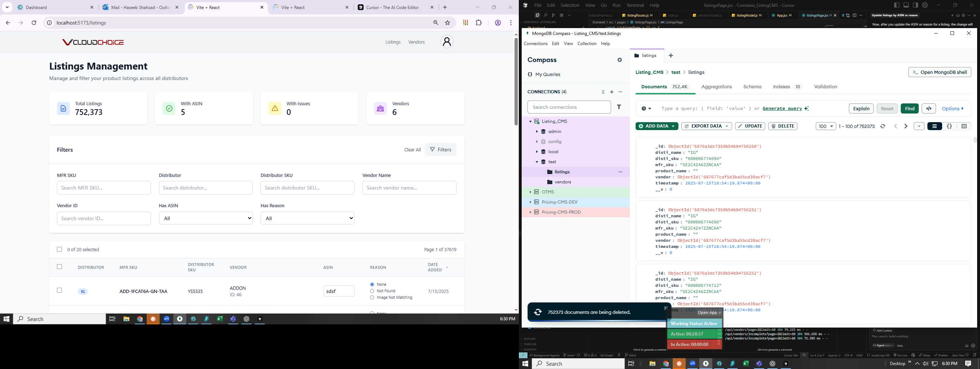Open the EXPORT DATA dropdown

tap(707, 126)
